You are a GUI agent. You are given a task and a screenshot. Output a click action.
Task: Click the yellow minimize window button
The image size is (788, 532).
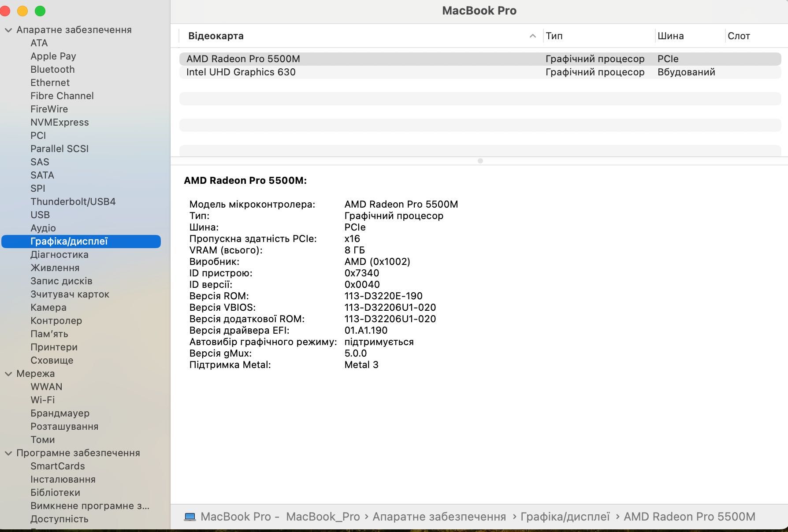pos(22,11)
